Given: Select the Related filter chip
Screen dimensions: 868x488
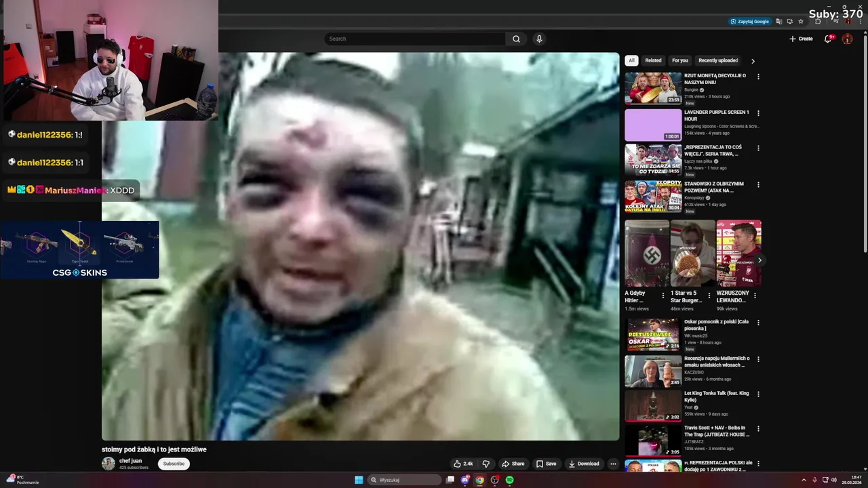Looking at the screenshot, I should pyautogui.click(x=653, y=60).
